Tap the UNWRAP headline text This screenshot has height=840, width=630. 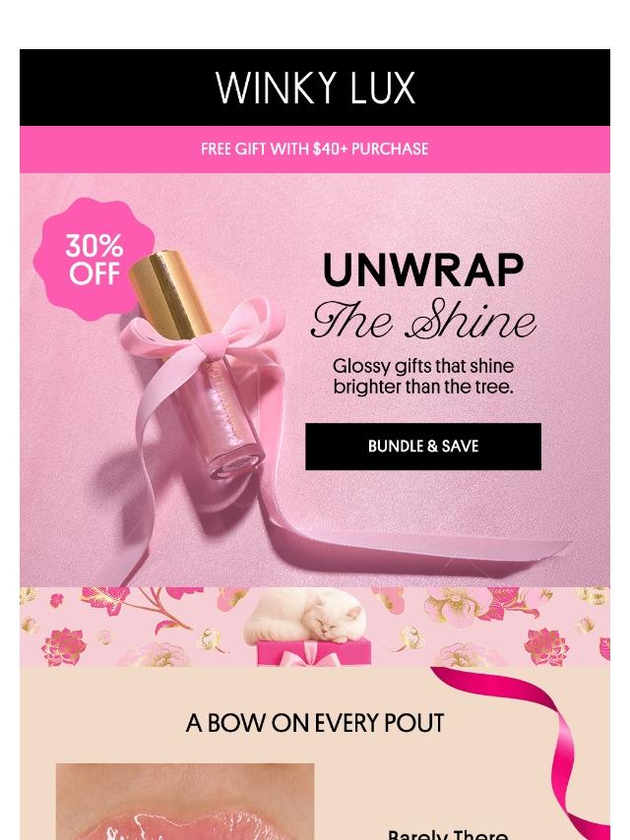(423, 270)
